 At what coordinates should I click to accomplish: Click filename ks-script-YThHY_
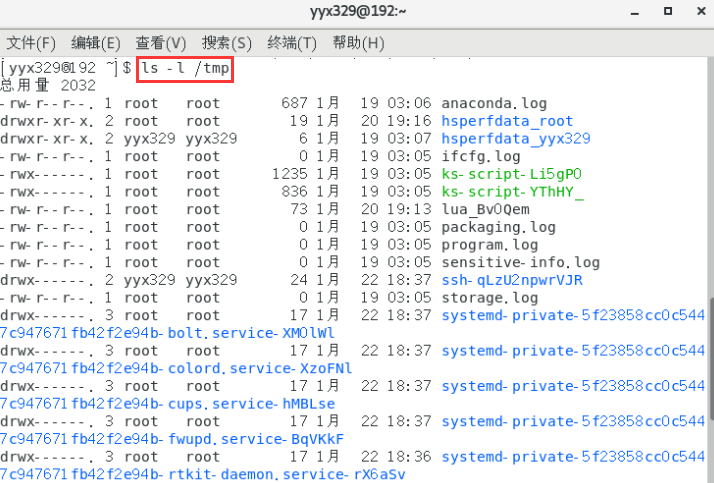coord(512,192)
